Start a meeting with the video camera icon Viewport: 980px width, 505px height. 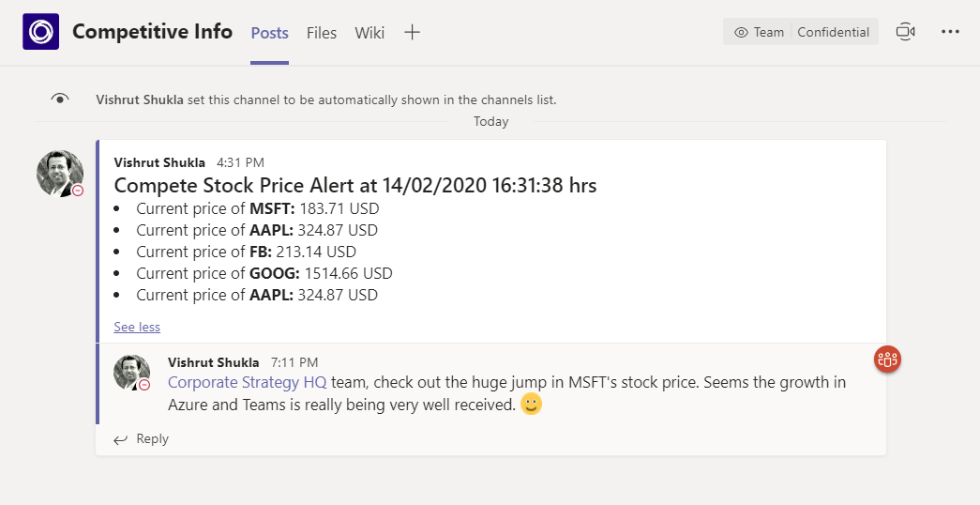pos(905,32)
